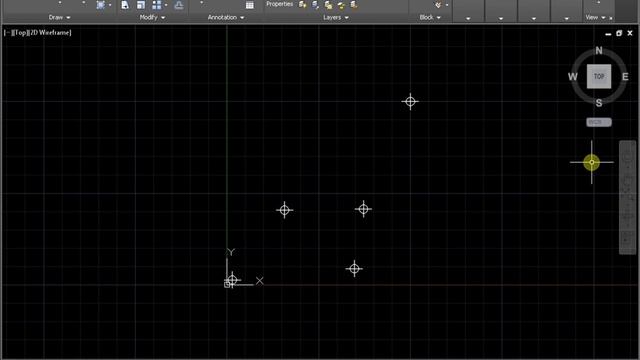
Task: Click the pin icon beside View panel
Action: 611,18
